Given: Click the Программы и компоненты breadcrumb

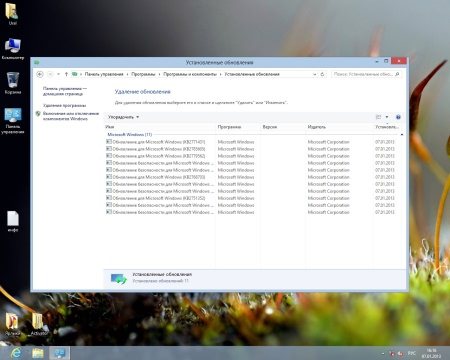Looking at the screenshot, I should tap(190, 74).
